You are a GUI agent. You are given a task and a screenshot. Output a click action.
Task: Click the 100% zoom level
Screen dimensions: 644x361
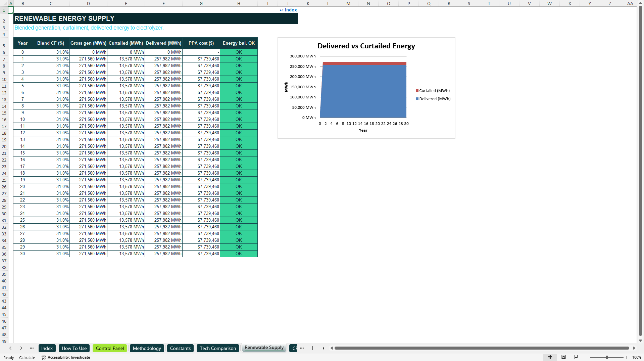(637, 357)
